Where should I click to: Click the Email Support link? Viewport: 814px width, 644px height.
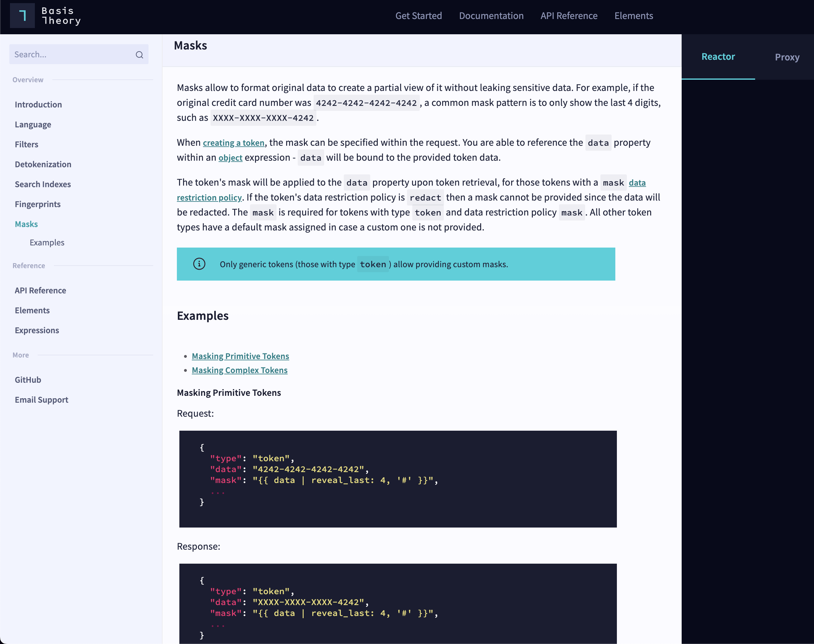point(41,399)
